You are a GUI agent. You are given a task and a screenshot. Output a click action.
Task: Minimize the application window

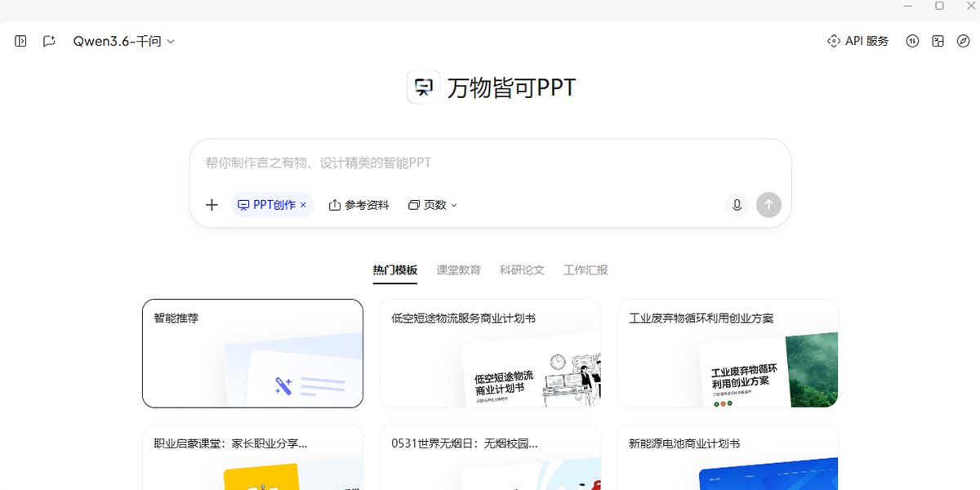point(907,7)
